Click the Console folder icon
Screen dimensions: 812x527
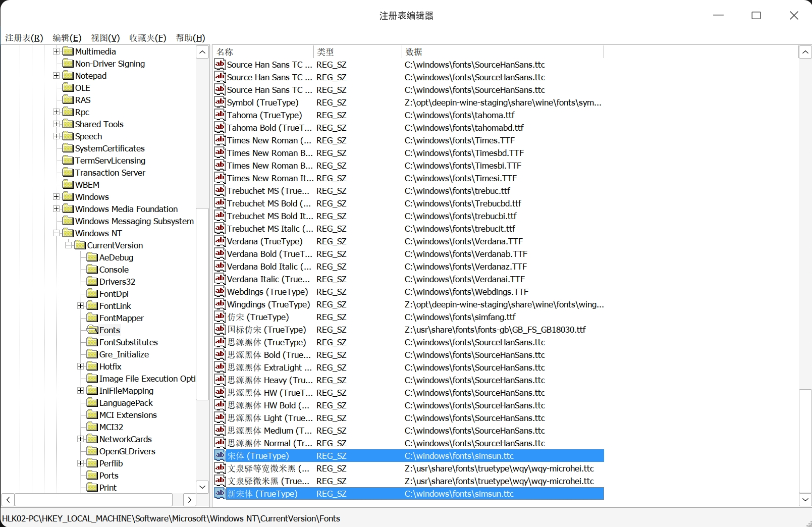(x=92, y=269)
